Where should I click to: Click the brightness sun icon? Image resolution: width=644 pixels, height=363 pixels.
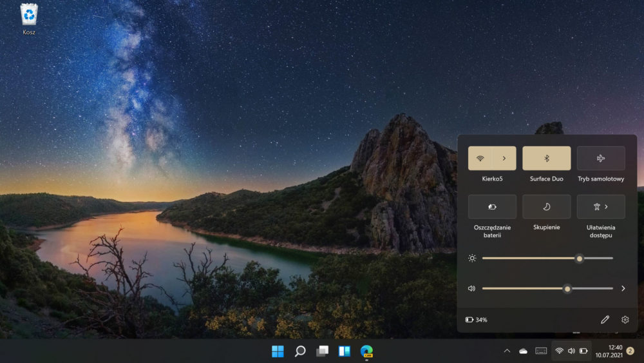click(x=472, y=258)
